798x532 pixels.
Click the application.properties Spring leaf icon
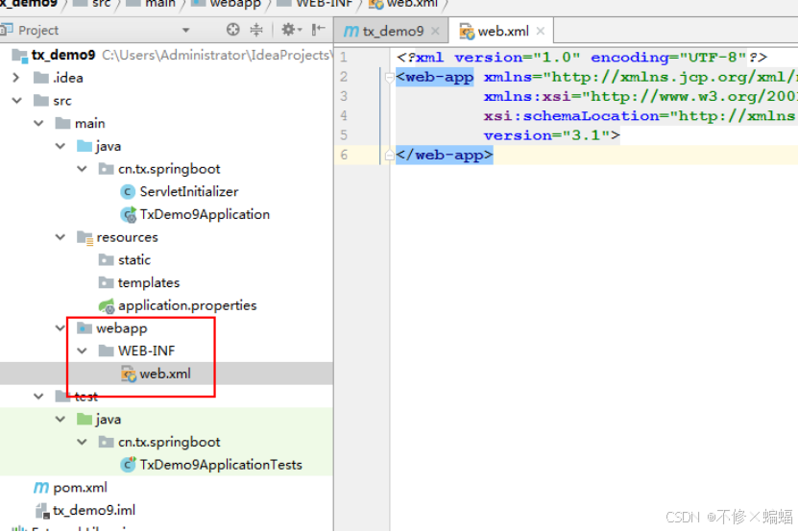click(107, 306)
